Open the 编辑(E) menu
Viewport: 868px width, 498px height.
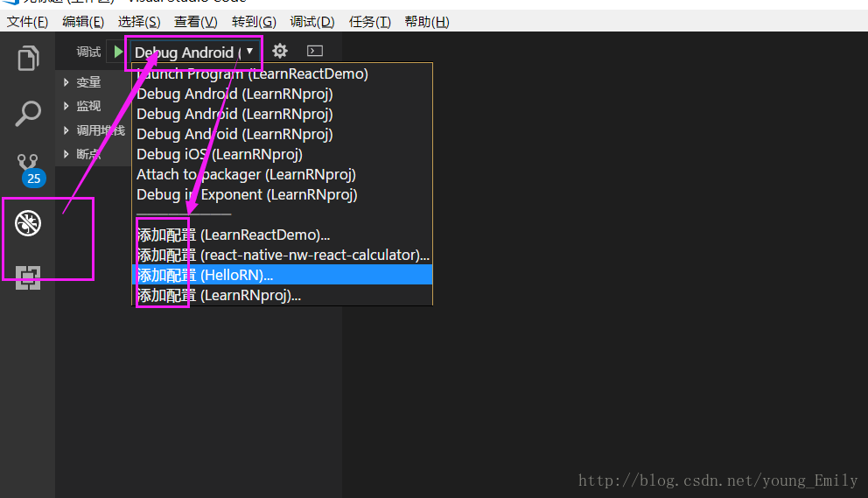tap(83, 22)
